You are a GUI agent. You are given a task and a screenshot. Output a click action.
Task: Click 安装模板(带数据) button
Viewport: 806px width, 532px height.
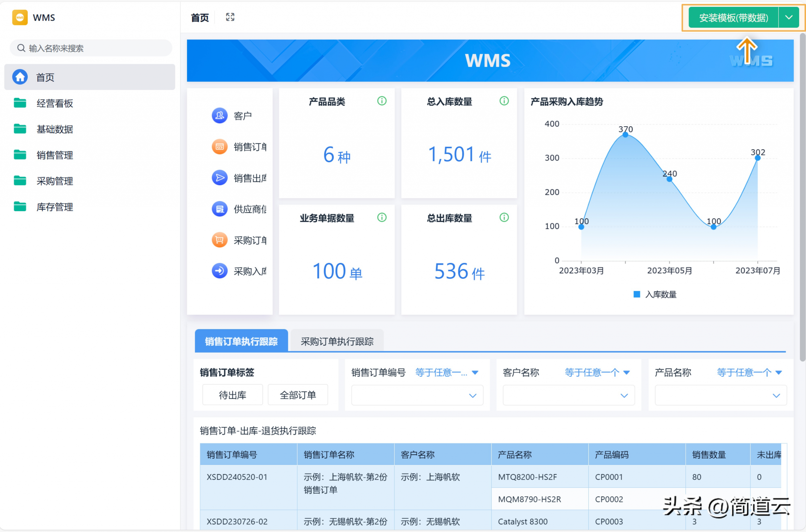pyautogui.click(x=733, y=17)
